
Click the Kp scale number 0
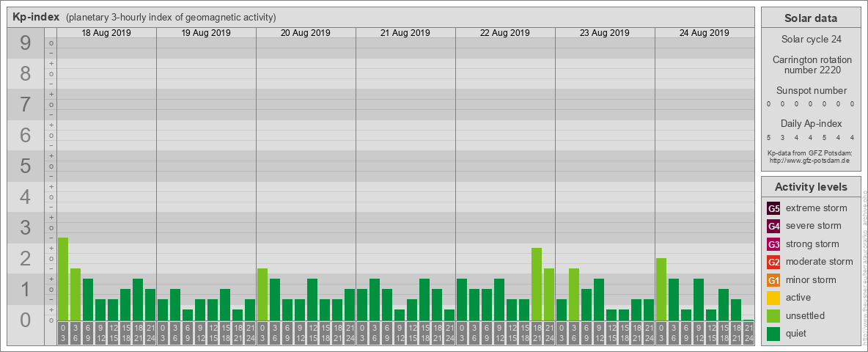point(25,320)
